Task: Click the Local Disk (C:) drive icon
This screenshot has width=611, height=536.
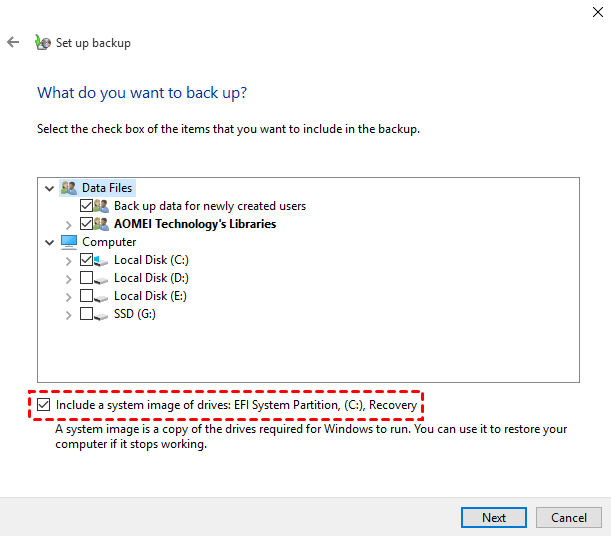Action: (102, 260)
